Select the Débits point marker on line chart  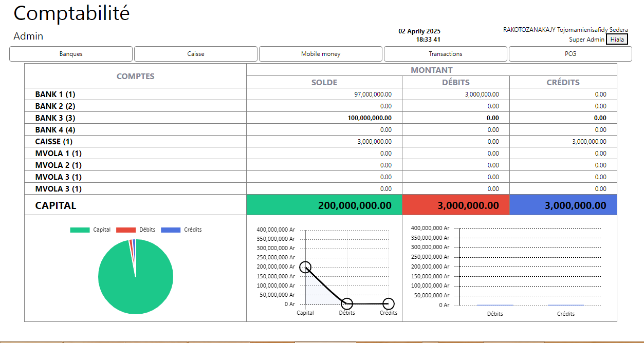click(347, 303)
